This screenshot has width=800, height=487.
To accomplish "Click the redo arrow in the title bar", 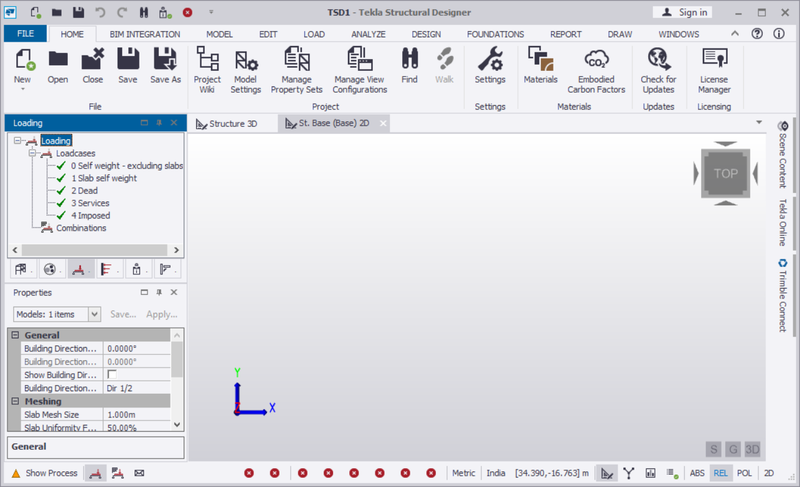I will point(122,12).
